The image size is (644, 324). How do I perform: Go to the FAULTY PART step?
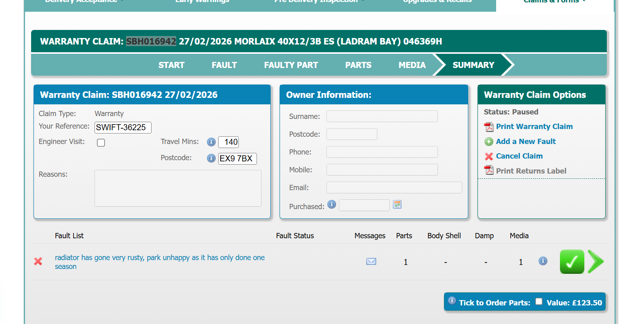coord(291,65)
